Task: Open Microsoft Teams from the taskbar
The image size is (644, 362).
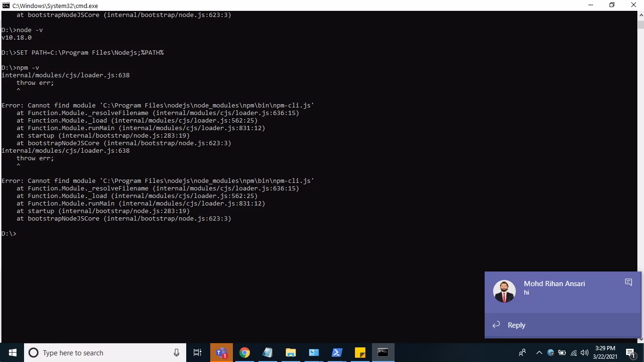Action: click(x=222, y=353)
